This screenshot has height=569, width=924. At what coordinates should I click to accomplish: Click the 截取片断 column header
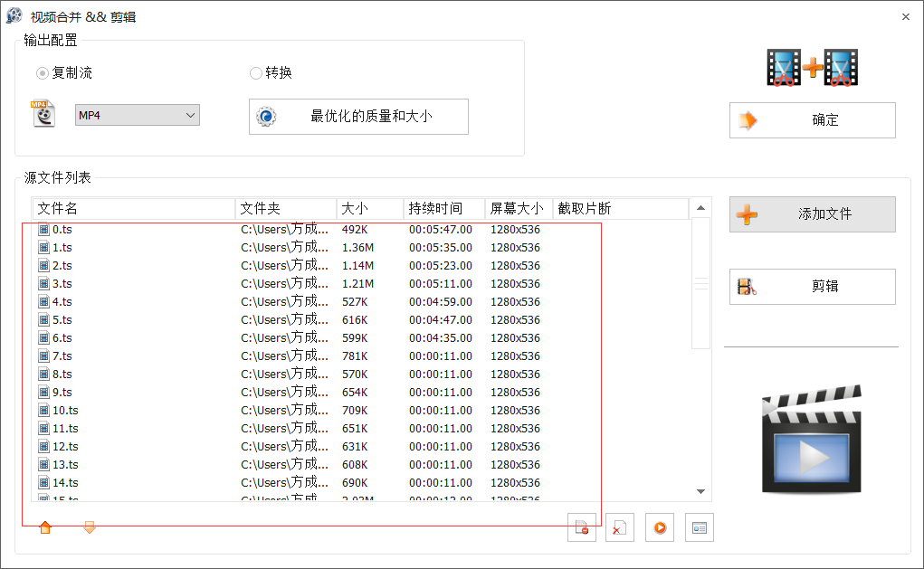click(621, 209)
